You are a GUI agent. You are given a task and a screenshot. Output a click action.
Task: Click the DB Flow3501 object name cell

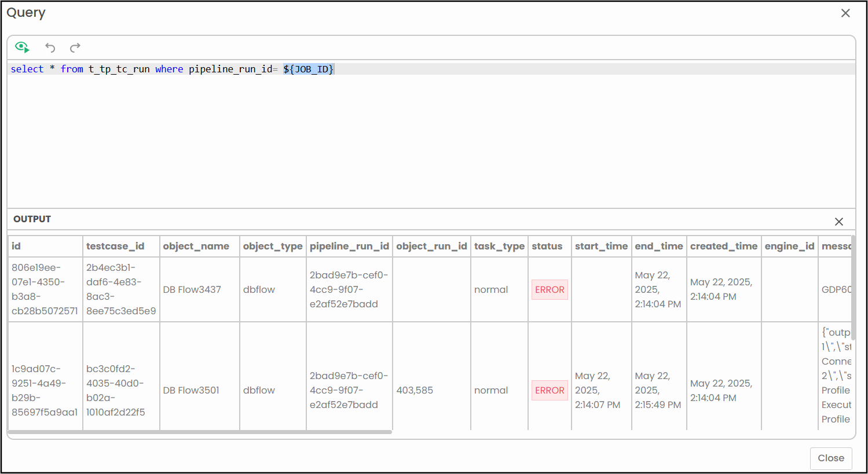(x=191, y=391)
